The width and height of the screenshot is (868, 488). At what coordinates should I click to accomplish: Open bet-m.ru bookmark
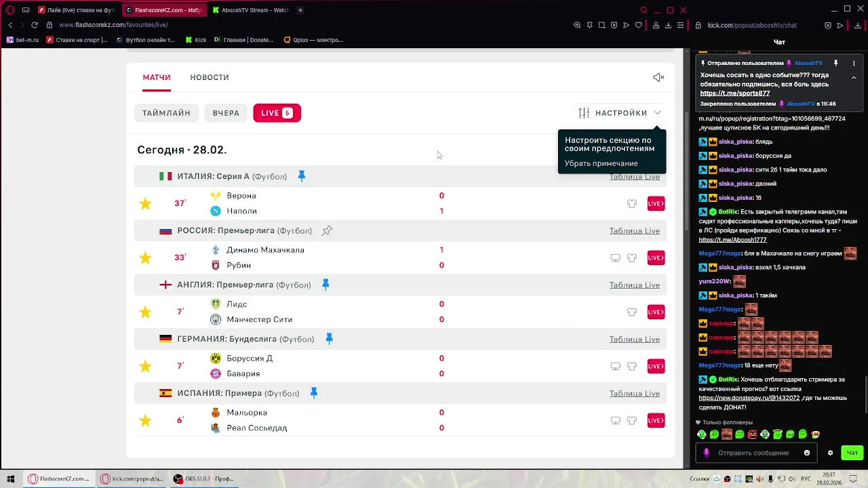[x=22, y=40]
